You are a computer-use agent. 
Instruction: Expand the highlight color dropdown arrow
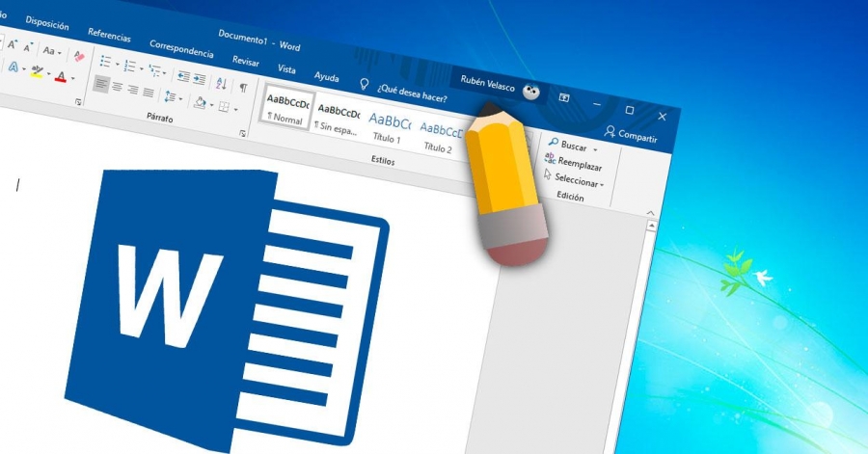pyautogui.click(x=49, y=73)
